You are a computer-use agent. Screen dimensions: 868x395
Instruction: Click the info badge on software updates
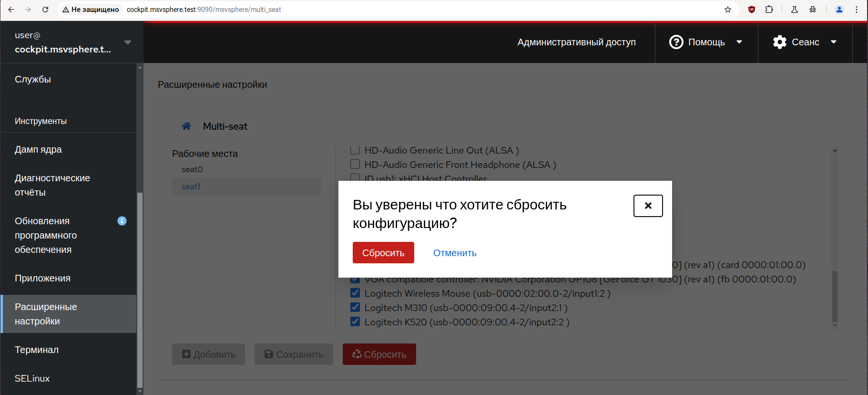click(x=122, y=221)
